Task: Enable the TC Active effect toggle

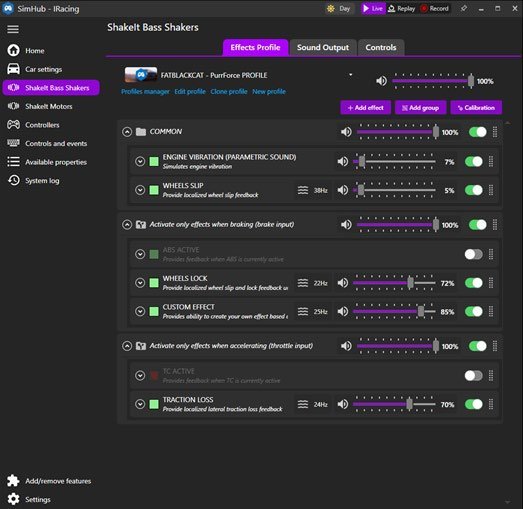Action: pyautogui.click(x=474, y=376)
